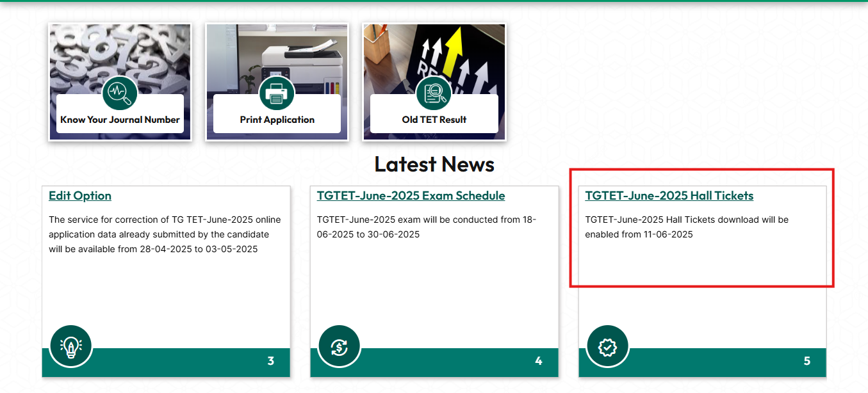Click the printer photo thumbnail on Print Application card
The width and height of the screenshot is (868, 393).
(x=276, y=51)
